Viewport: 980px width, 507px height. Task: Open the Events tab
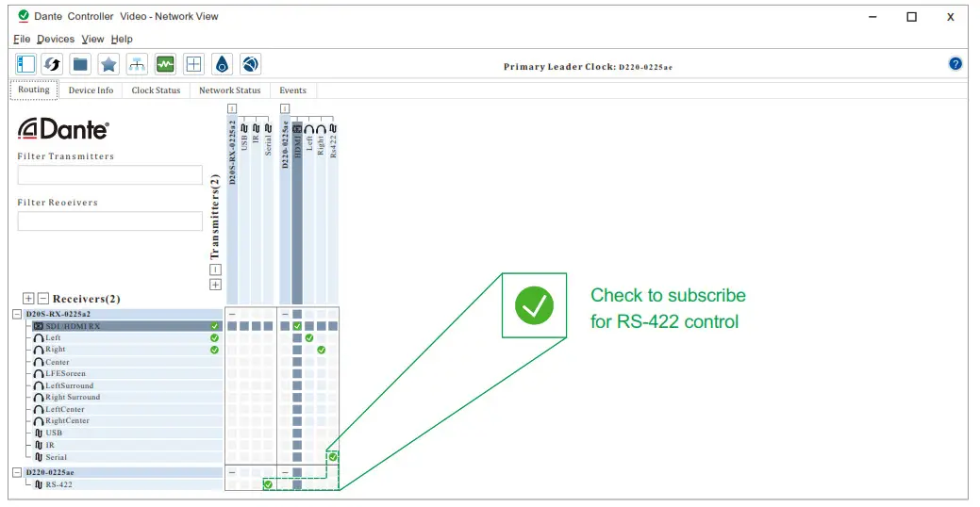click(292, 90)
